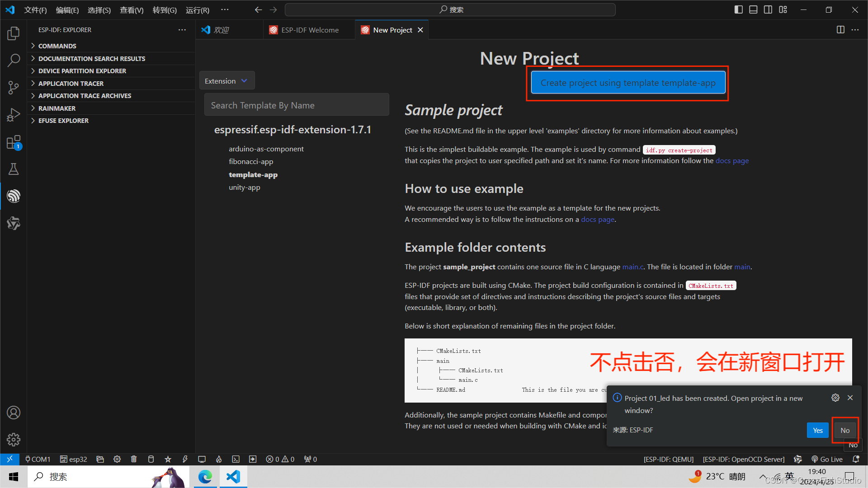
Task: Toggle secondary side bar layout button
Action: tap(768, 9)
